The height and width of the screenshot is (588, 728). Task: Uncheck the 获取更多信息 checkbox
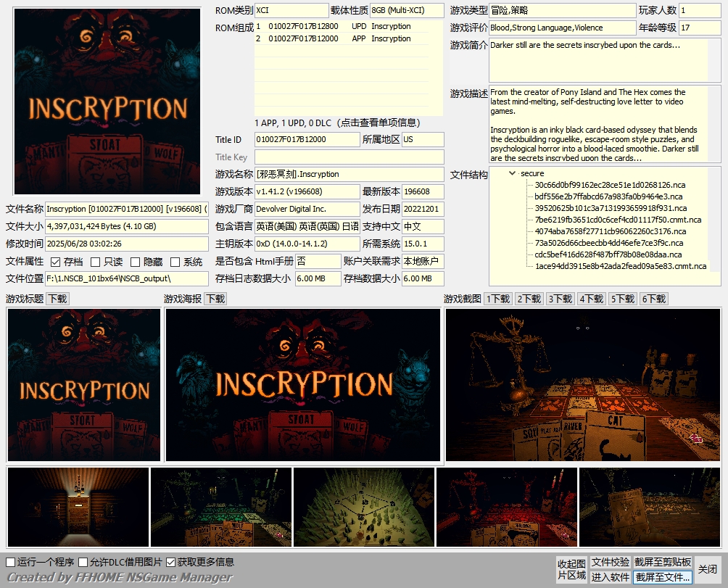point(171,562)
